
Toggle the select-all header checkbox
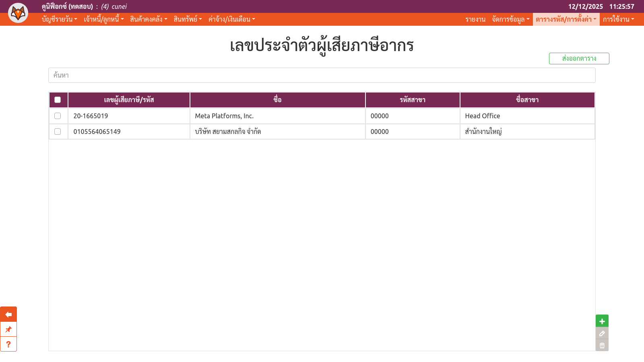58,100
